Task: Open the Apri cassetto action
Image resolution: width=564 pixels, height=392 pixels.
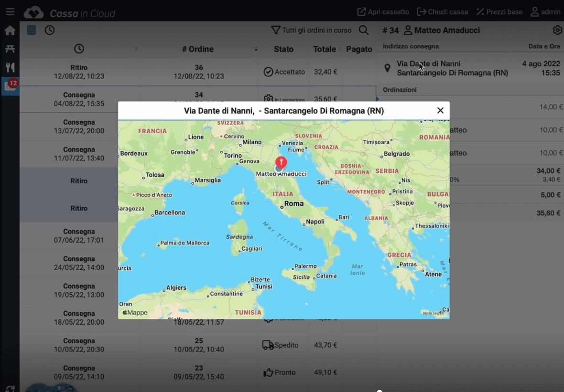Action: 383,12
